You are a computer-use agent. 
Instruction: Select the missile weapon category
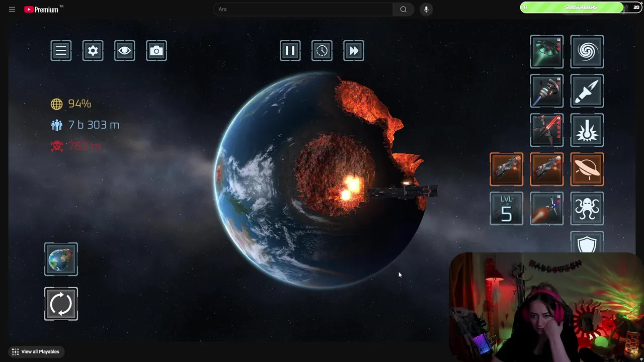(x=587, y=91)
